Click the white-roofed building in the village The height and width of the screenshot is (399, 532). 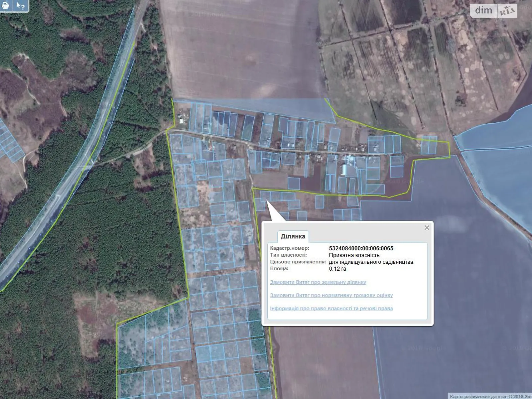344,169
